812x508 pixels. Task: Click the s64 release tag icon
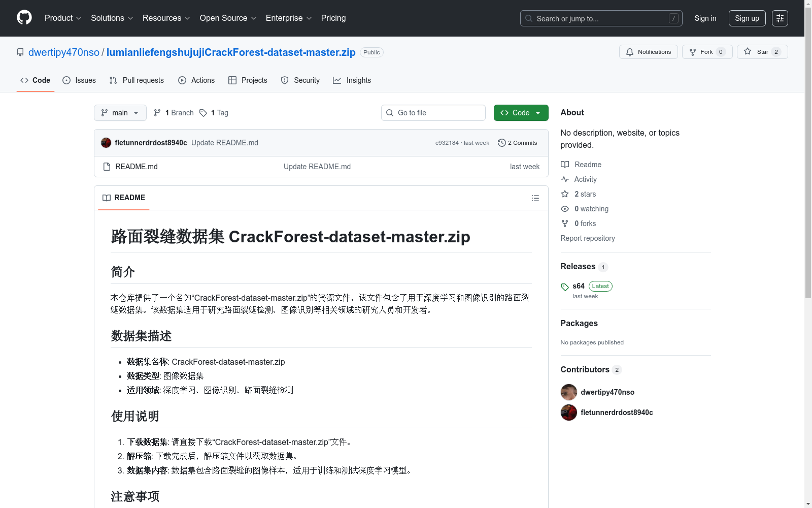pyautogui.click(x=565, y=287)
